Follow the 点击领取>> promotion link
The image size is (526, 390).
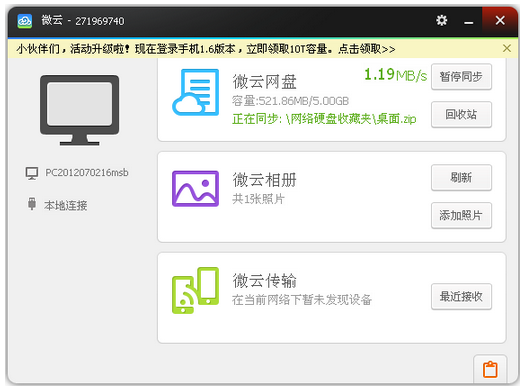(x=367, y=49)
